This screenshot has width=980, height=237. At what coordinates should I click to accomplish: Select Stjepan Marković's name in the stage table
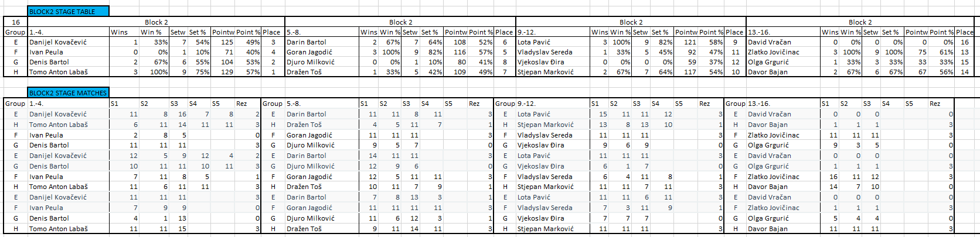[x=545, y=72]
